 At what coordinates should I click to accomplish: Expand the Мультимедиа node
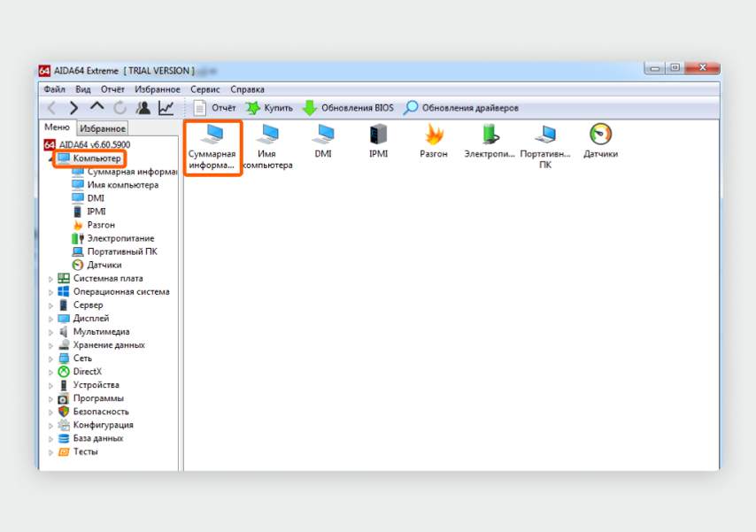point(50,332)
